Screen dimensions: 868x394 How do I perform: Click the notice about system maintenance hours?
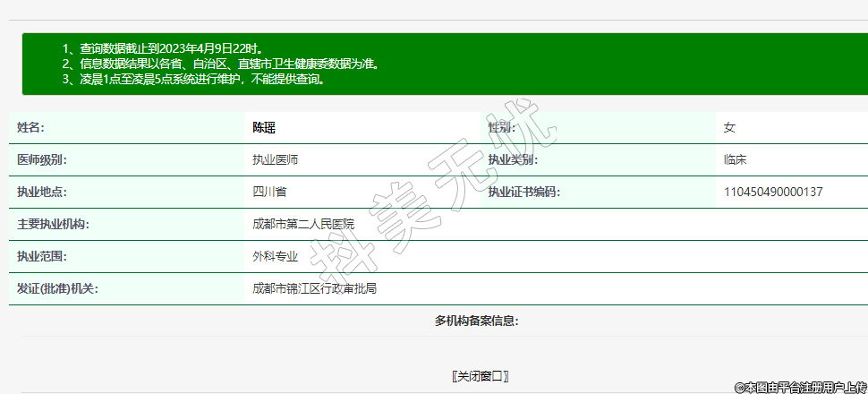[193, 79]
